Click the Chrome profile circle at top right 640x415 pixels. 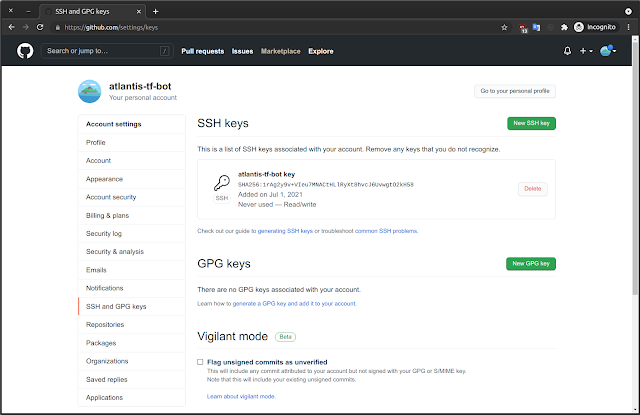tap(628, 11)
